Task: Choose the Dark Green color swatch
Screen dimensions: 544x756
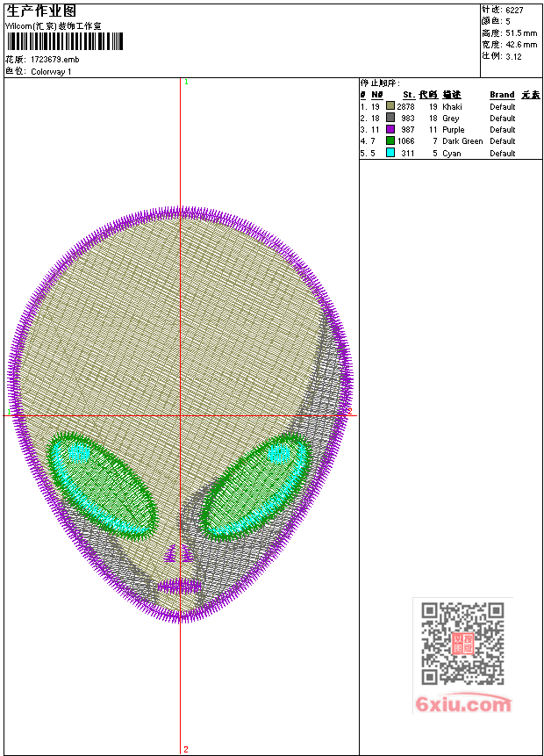Action: point(390,140)
